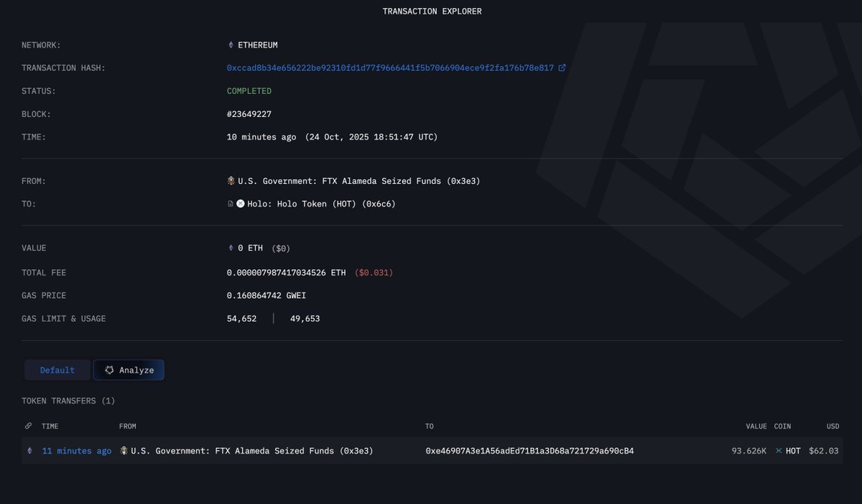
Task: Open FTX Alameda Seized Funds in the transfer row
Action: 252,451
